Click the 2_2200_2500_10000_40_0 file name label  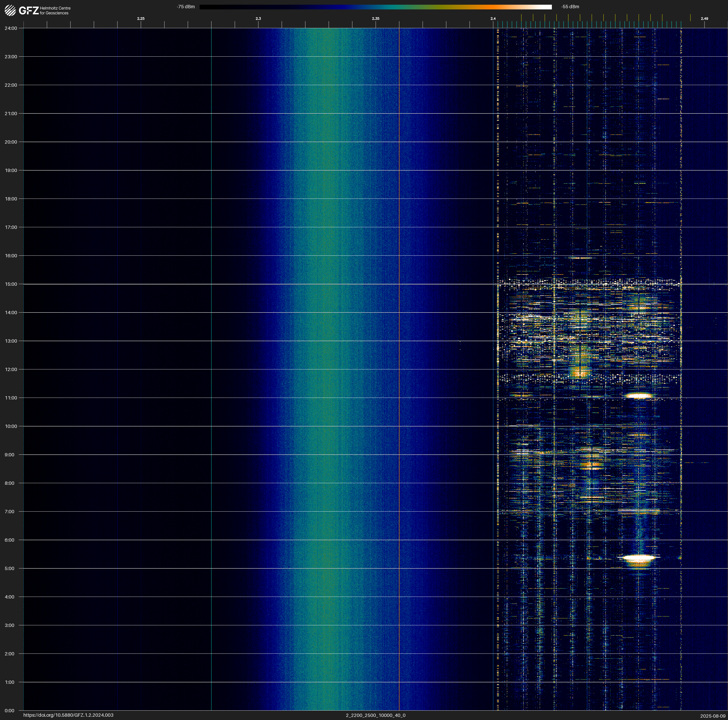coord(375,715)
